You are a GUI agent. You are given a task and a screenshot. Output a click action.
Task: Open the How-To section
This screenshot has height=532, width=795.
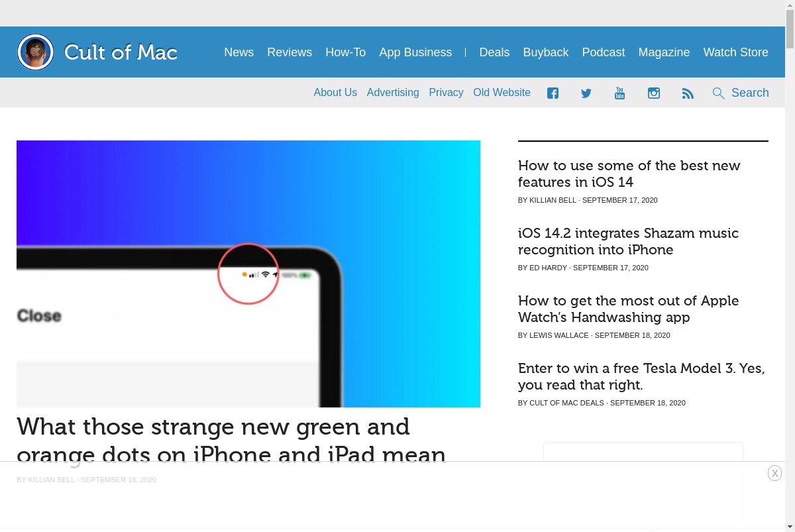click(345, 52)
